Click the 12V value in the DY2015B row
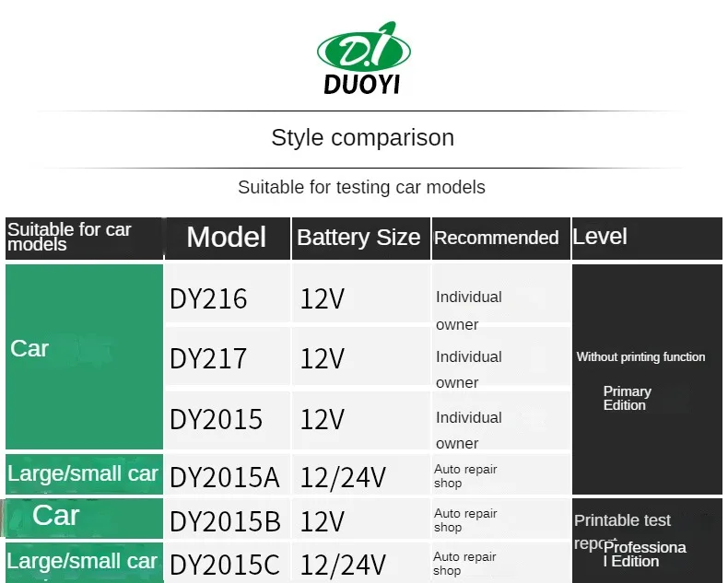The width and height of the screenshot is (728, 583). (x=323, y=521)
